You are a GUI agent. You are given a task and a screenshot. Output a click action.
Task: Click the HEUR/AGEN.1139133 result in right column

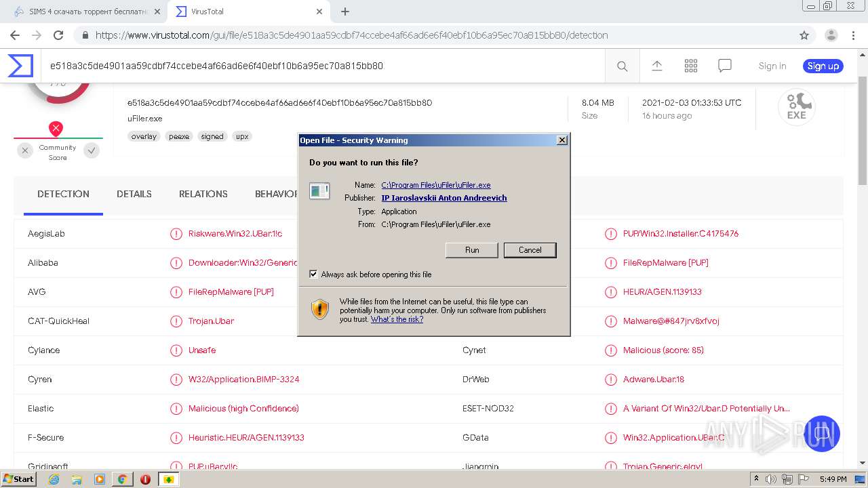pyautogui.click(x=663, y=292)
